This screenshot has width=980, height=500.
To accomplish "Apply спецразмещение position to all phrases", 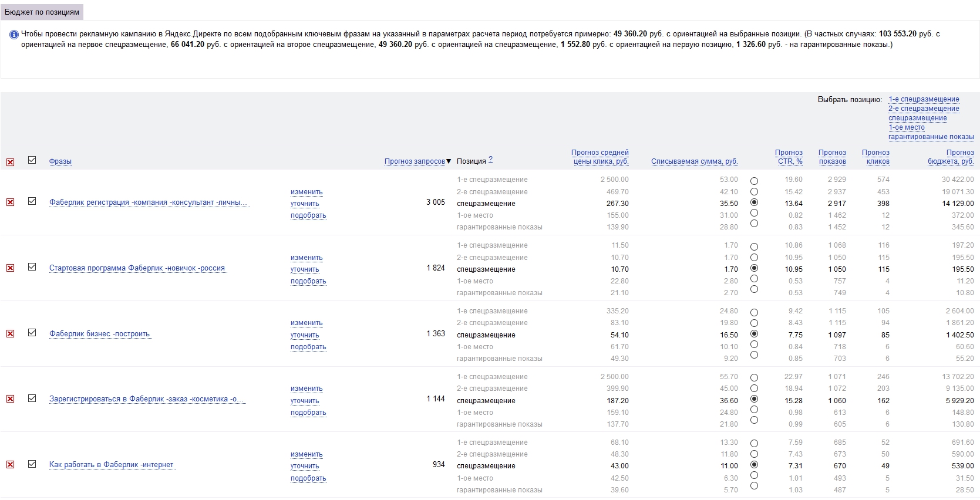I will pyautogui.click(x=918, y=118).
